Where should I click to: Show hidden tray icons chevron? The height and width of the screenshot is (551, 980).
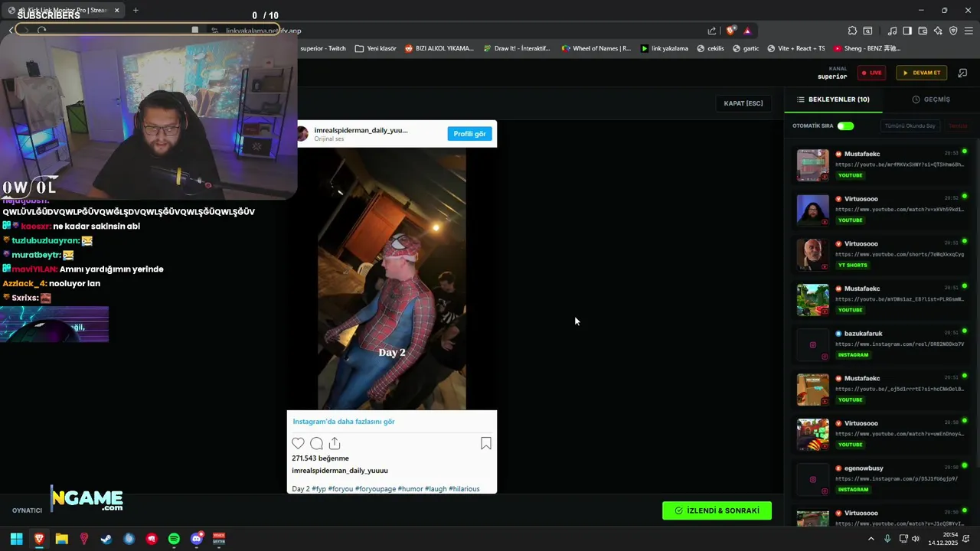tap(871, 539)
